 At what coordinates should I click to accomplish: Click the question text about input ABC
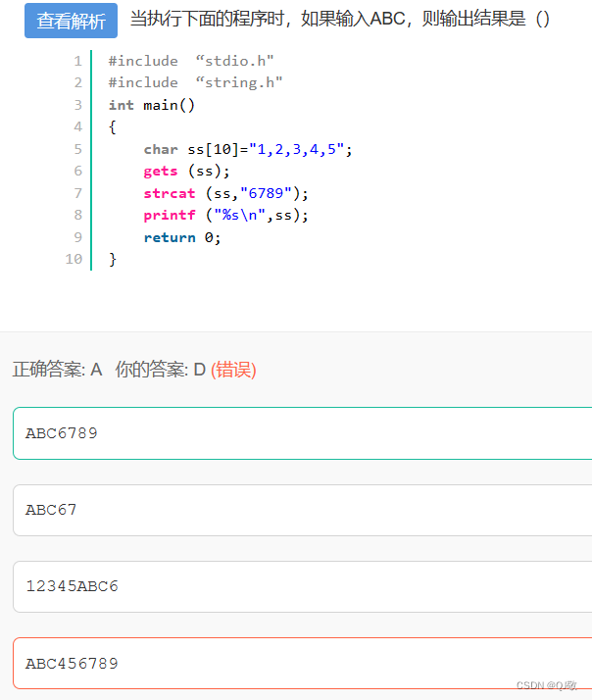pos(340,20)
